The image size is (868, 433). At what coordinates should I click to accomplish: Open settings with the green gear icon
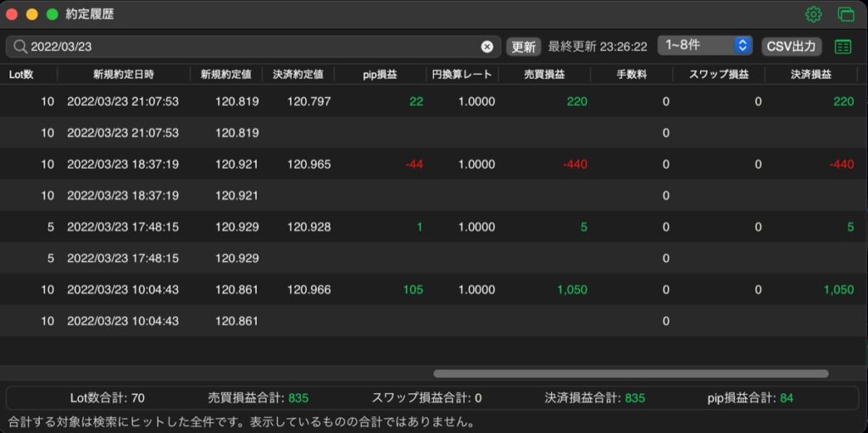click(x=813, y=14)
